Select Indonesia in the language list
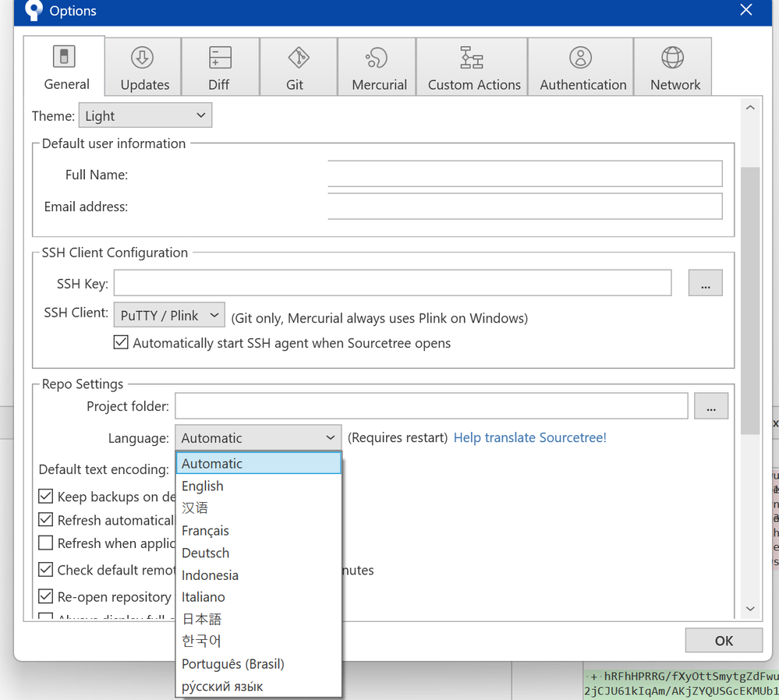The width and height of the screenshot is (779, 700). (258, 574)
